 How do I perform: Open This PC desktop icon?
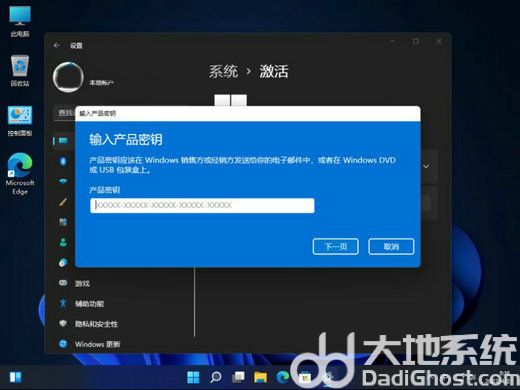20,21
